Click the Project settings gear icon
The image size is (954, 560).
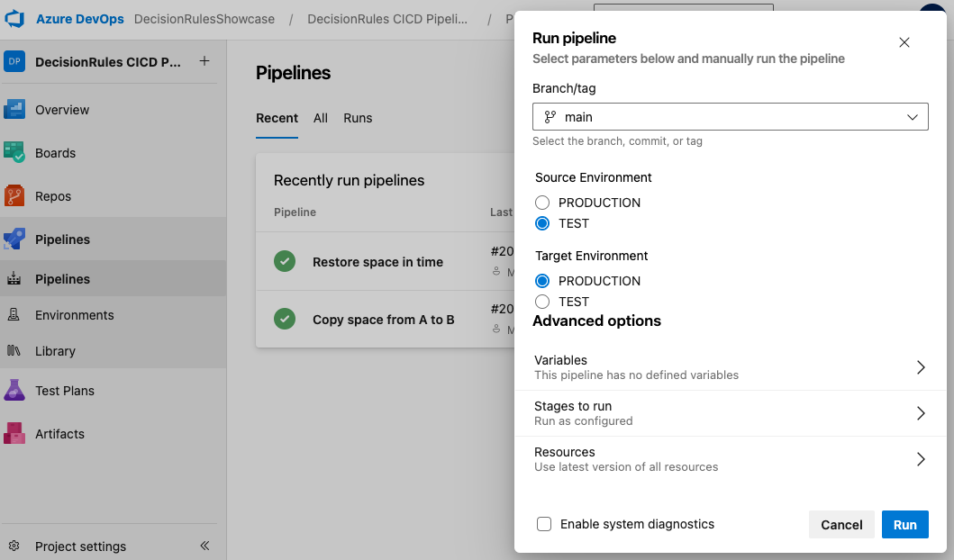click(14, 546)
